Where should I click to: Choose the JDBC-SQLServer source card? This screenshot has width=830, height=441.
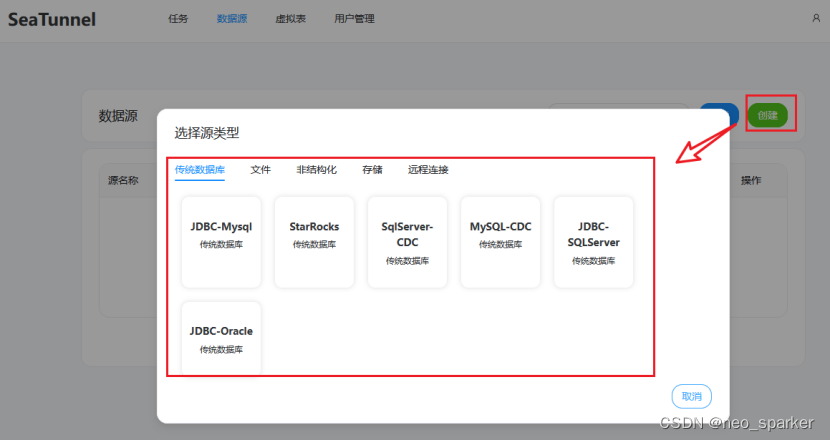tap(593, 242)
